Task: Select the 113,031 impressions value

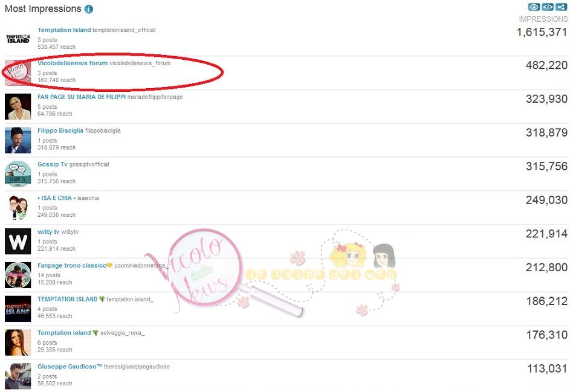Action: point(548,368)
